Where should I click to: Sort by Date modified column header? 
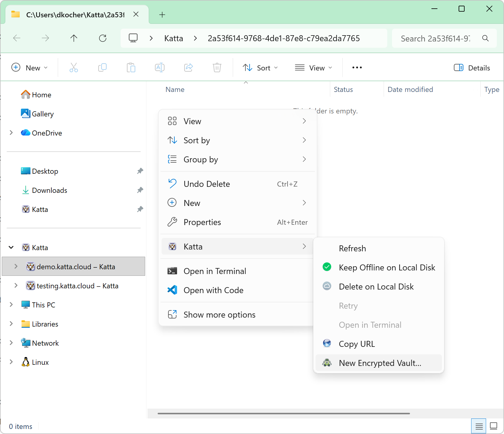410,89
